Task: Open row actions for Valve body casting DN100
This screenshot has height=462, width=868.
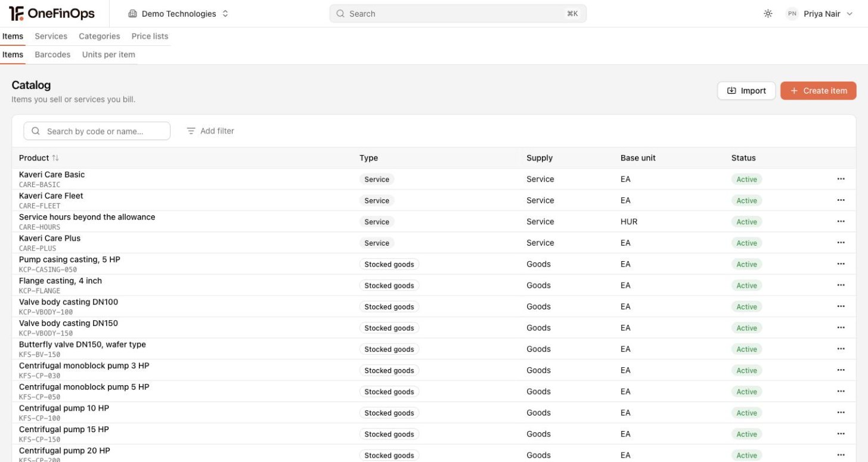Action: (841, 306)
